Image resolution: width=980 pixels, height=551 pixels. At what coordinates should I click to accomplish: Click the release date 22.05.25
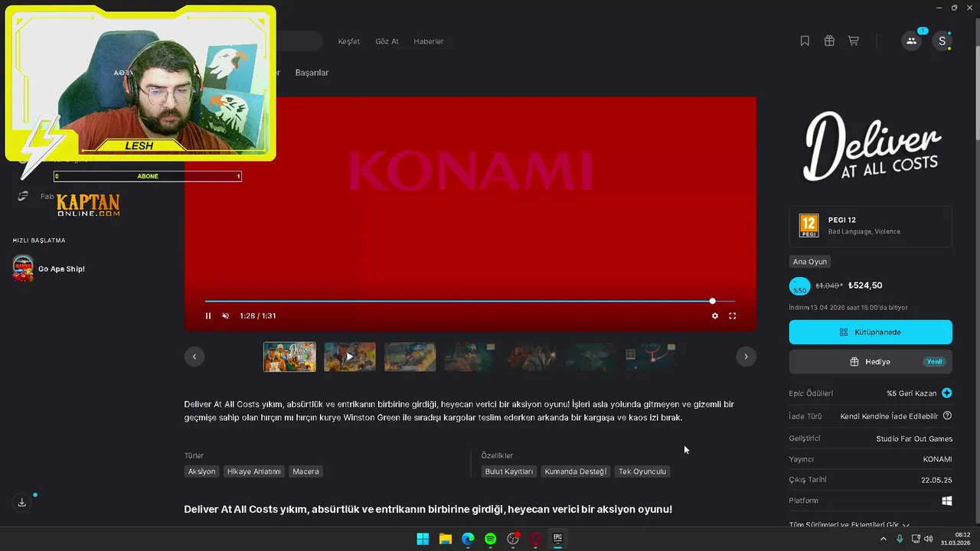936,480
